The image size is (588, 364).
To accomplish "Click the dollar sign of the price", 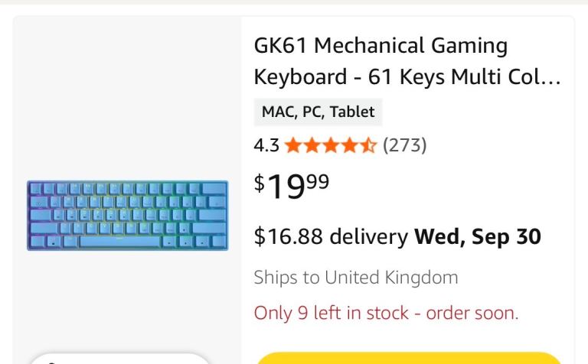I will coord(259,183).
